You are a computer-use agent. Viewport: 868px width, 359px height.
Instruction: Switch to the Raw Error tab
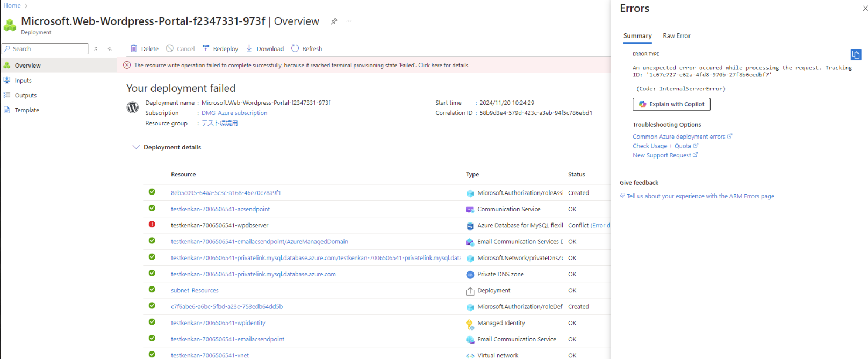(677, 36)
